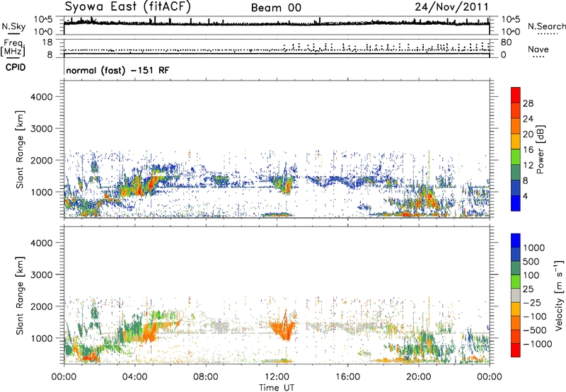Click the 'N.Sky' legend label
This screenshot has width=566, height=392.
[x=13, y=26]
